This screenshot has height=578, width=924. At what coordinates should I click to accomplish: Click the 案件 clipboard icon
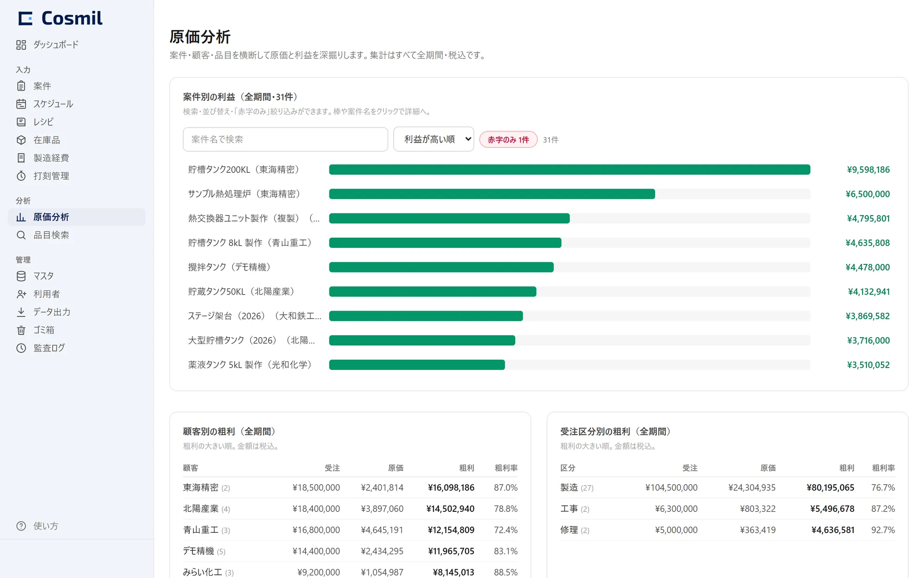click(x=21, y=86)
